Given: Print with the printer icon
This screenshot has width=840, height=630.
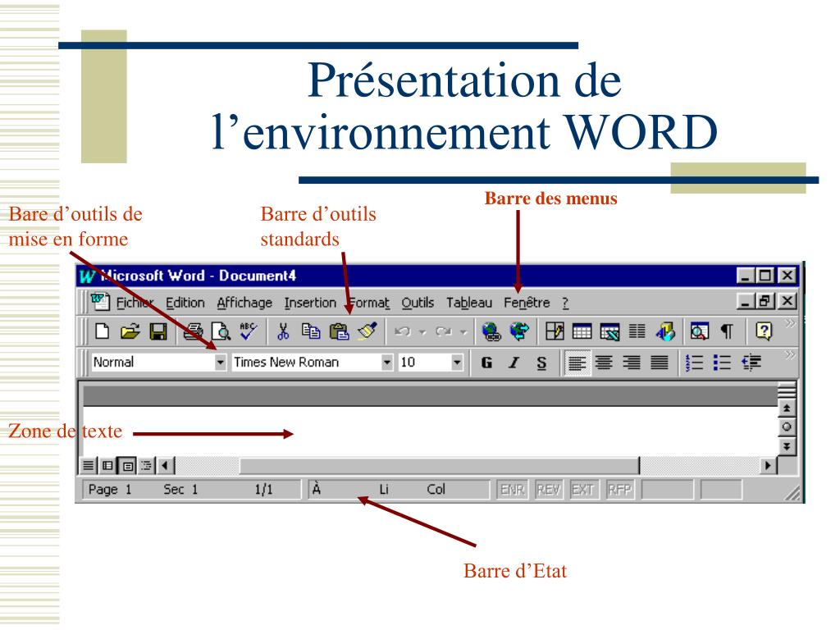Looking at the screenshot, I should point(193,331).
